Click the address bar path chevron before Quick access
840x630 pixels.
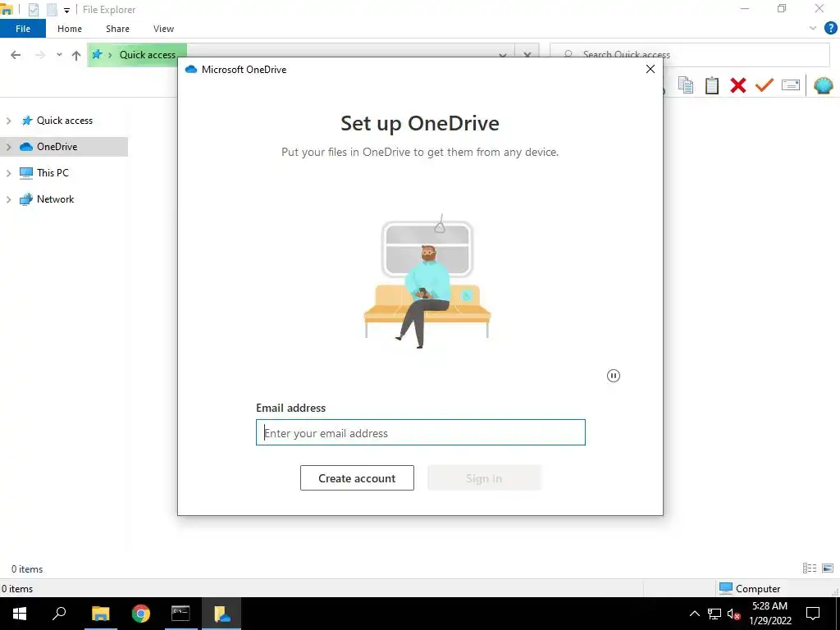point(110,55)
